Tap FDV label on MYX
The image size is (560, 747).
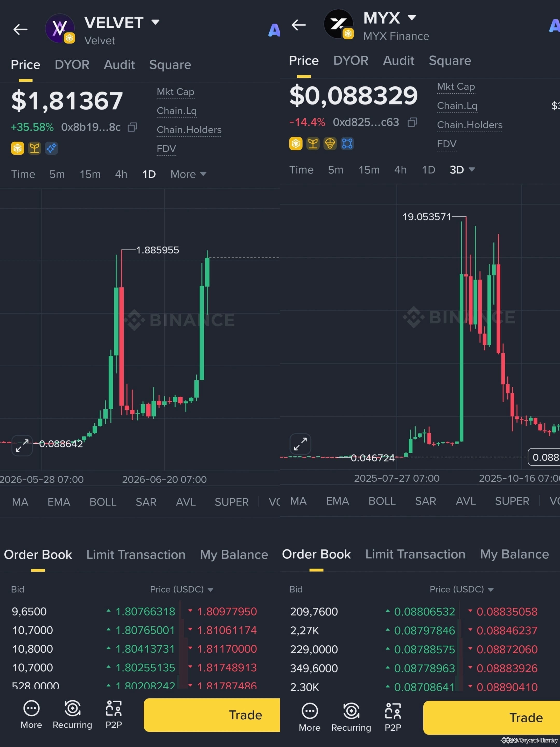[x=447, y=144]
